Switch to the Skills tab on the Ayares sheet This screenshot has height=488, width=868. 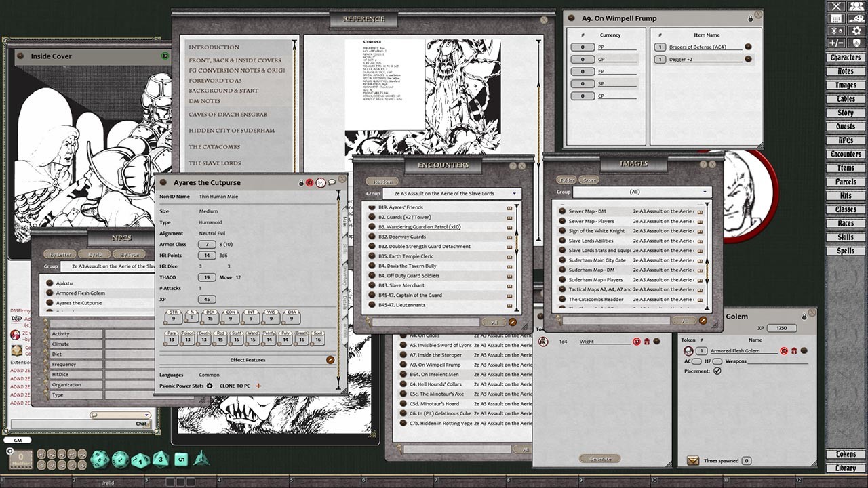click(x=344, y=245)
